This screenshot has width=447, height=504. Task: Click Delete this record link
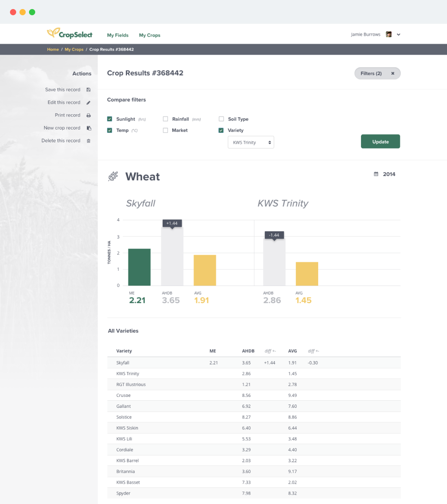click(61, 140)
